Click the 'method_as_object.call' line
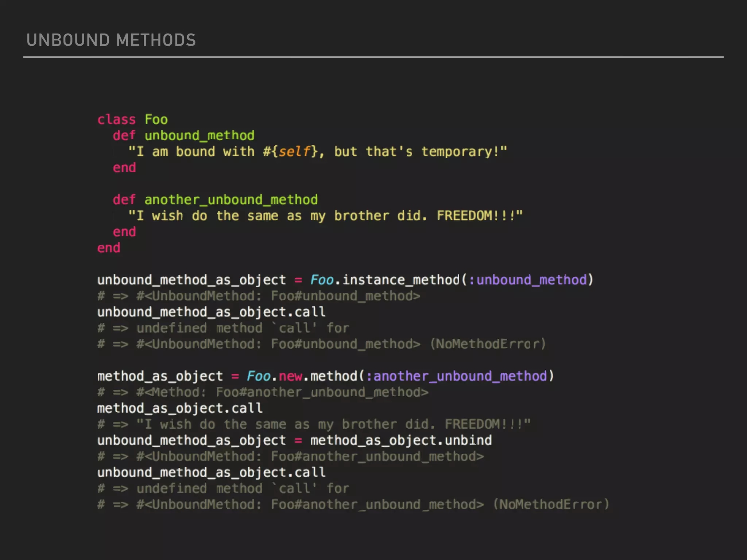Viewport: 747px width, 560px height. click(x=180, y=408)
